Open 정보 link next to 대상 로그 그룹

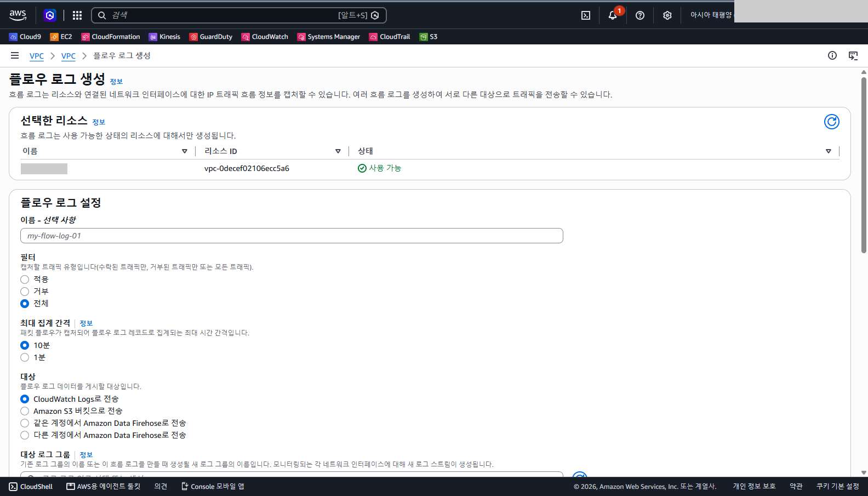point(86,455)
